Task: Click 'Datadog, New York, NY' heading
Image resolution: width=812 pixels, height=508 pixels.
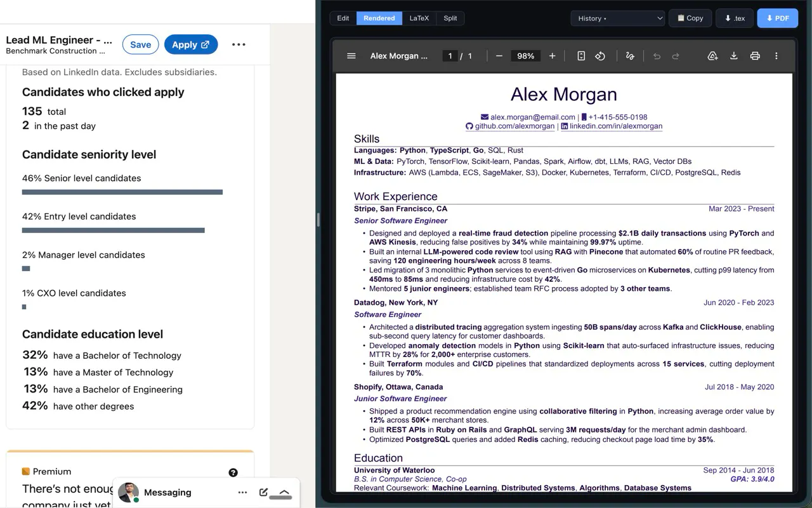Action: (396, 302)
